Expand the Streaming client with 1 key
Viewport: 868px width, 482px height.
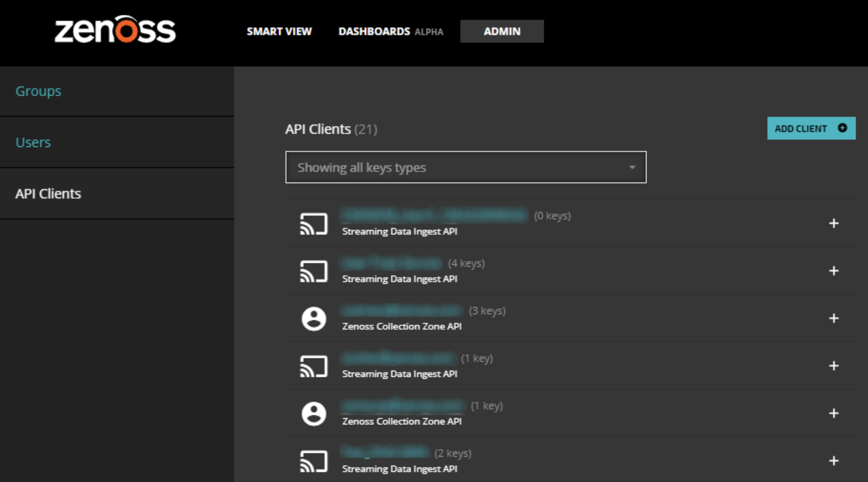[x=834, y=366]
